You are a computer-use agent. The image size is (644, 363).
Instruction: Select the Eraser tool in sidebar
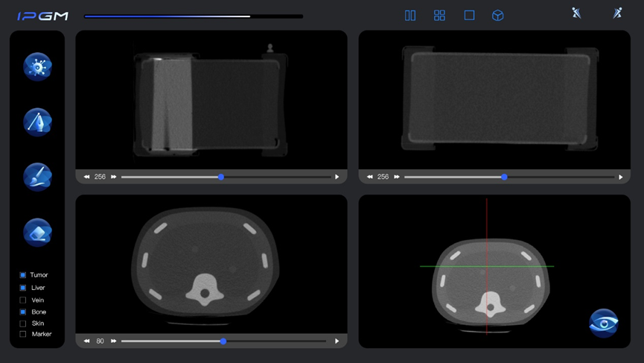click(x=37, y=233)
